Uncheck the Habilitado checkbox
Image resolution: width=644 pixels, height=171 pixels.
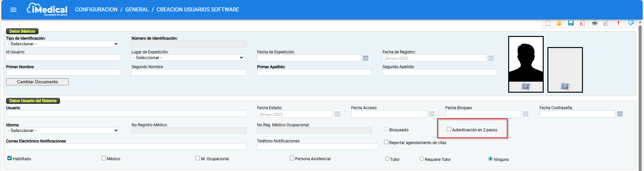pyautogui.click(x=9, y=158)
